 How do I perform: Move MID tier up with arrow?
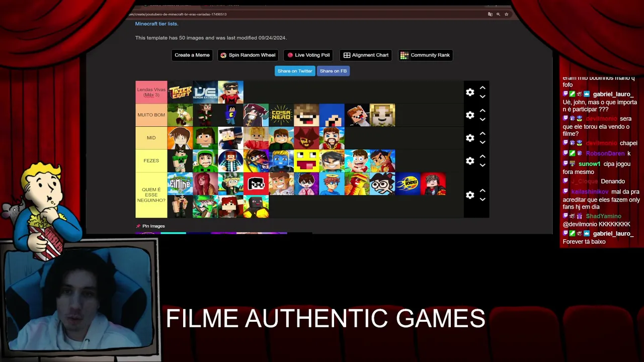click(x=482, y=133)
